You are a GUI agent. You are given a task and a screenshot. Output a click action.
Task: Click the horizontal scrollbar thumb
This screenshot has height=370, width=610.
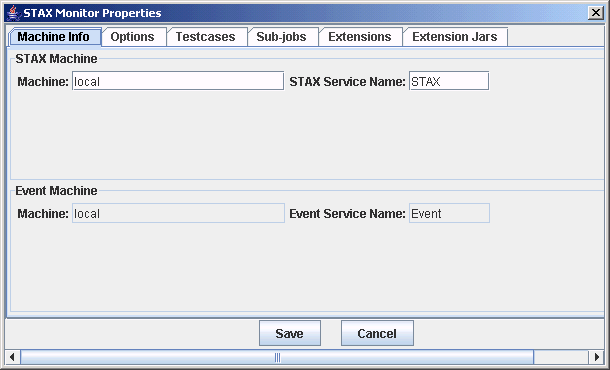(277, 357)
